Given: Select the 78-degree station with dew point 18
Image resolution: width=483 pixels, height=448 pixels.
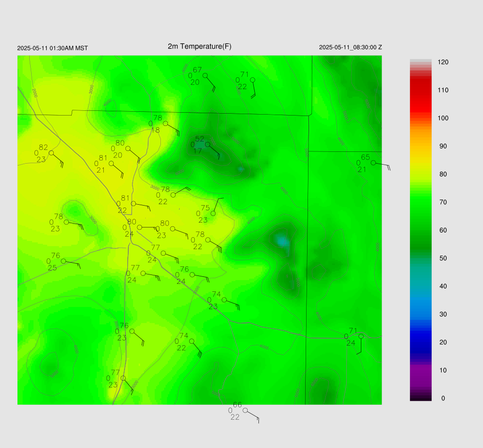Looking at the screenshot, I should pos(166,124).
